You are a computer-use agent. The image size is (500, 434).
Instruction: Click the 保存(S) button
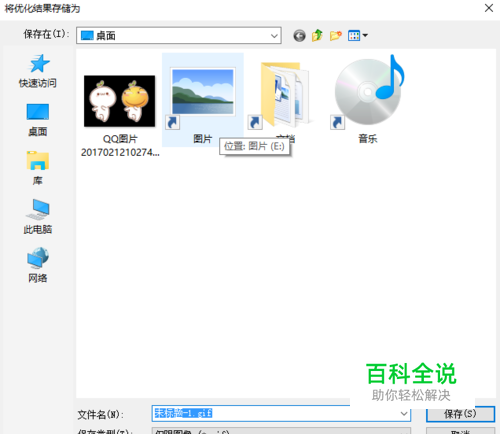tap(460, 414)
